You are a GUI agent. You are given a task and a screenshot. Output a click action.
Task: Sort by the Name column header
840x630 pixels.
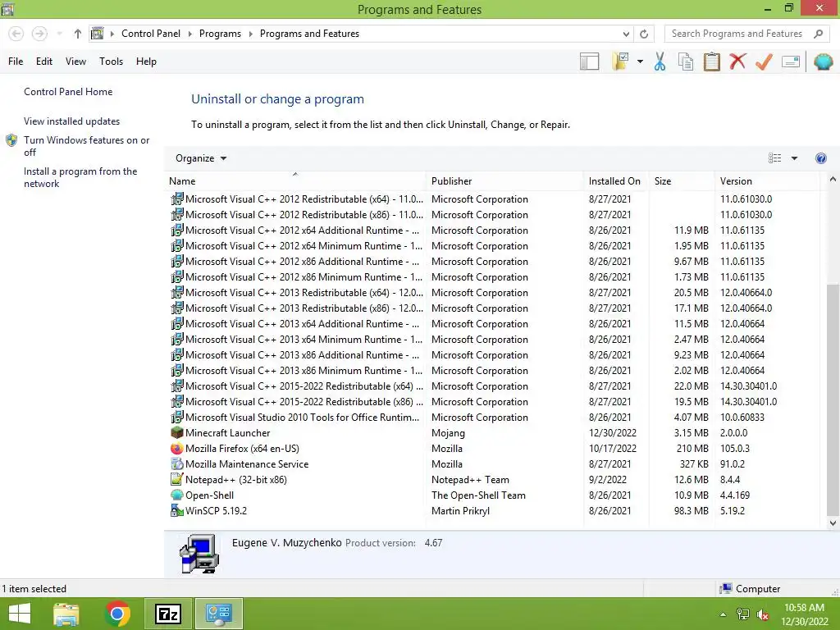tap(294, 181)
